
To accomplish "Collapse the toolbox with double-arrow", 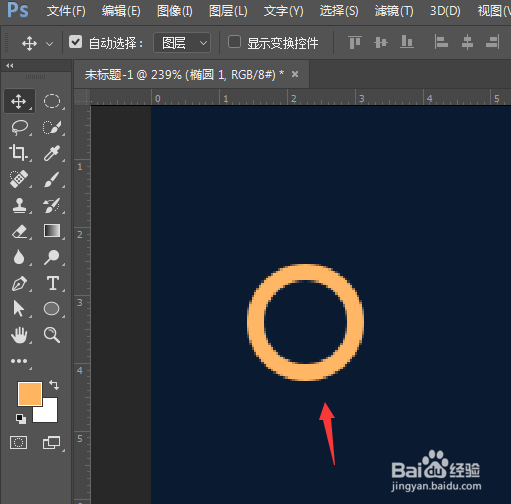I will [10, 66].
